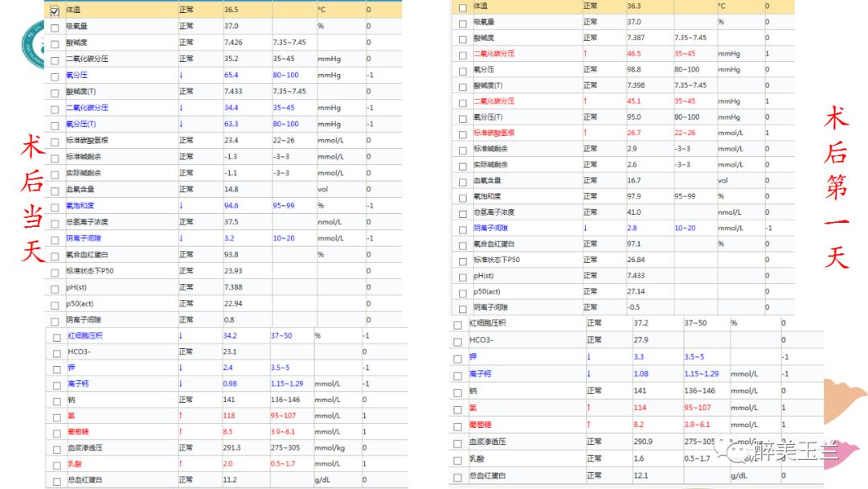Select value 114 in the 氯 row
Image resolution: width=868 pixels, height=489 pixels.
click(640, 408)
